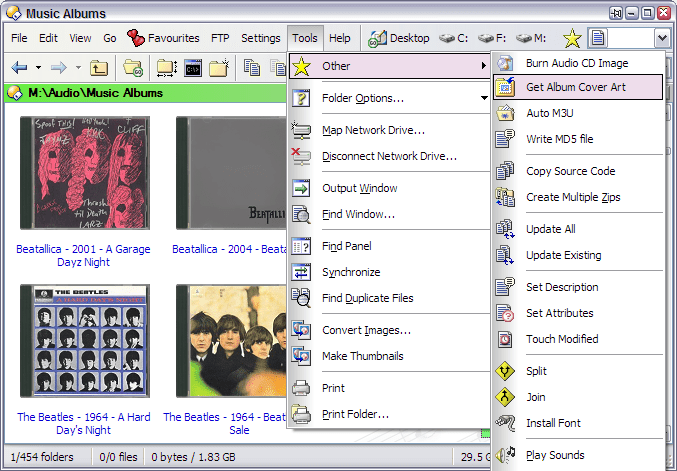The image size is (677, 471).
Task: Click the Auto M3U icon
Action: coord(505,113)
